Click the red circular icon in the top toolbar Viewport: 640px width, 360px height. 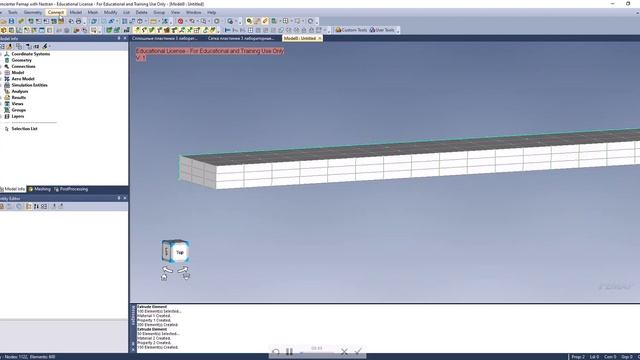click(x=180, y=21)
